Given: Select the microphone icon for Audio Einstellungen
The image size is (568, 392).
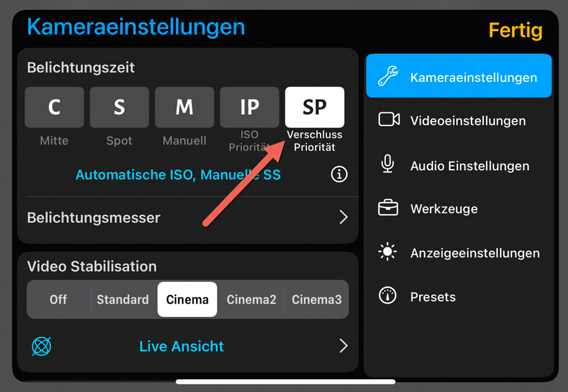Looking at the screenshot, I should pos(388,164).
